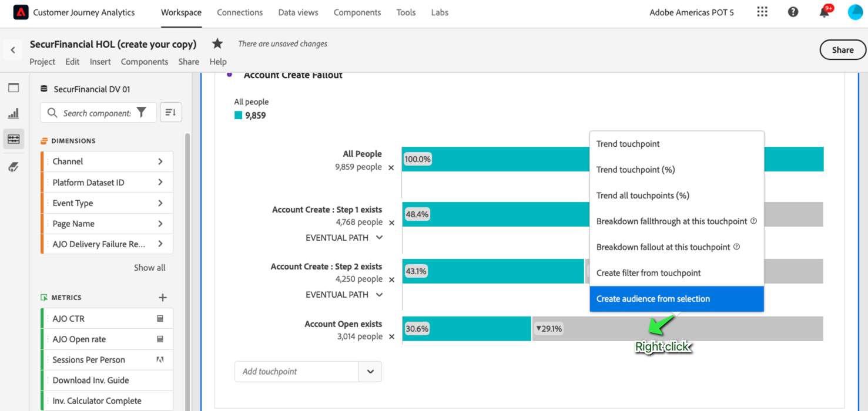Image resolution: width=868 pixels, height=411 pixels.
Task: Choose Create audience from selection
Action: [x=677, y=299]
